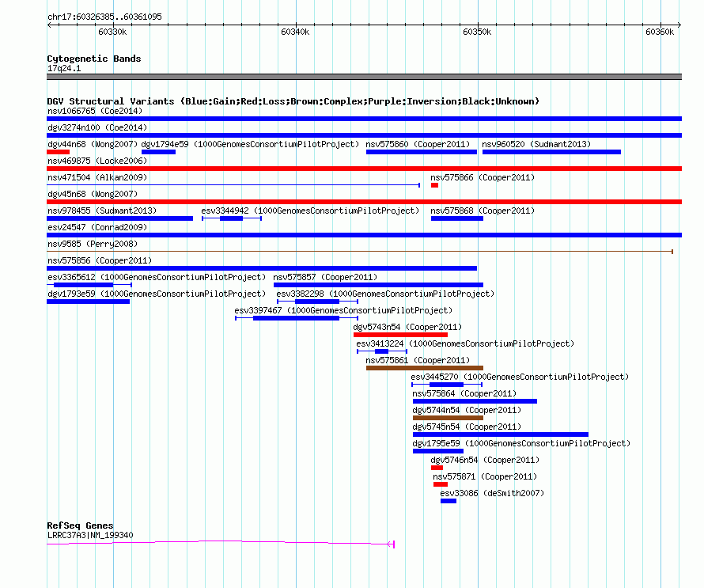Click the LRRC37A3|NM_199340 gene label
The width and height of the screenshot is (704, 588).
pyautogui.click(x=90, y=535)
